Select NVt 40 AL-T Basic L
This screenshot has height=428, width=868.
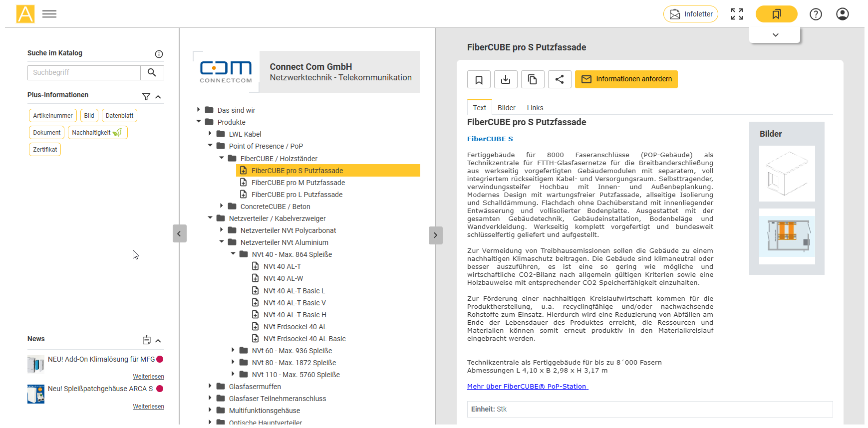coord(294,291)
